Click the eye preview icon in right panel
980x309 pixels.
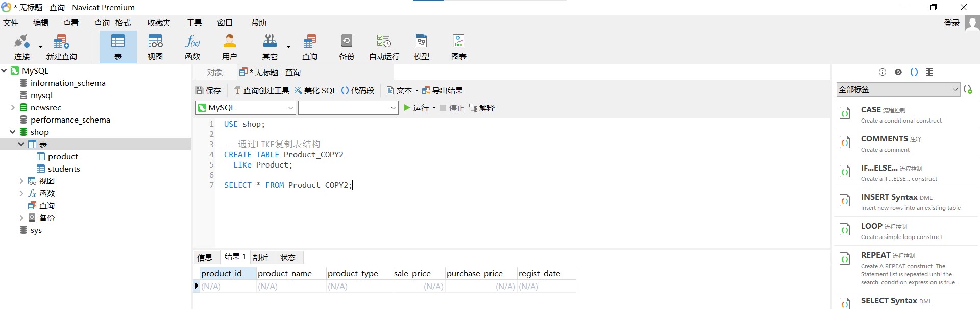point(898,72)
